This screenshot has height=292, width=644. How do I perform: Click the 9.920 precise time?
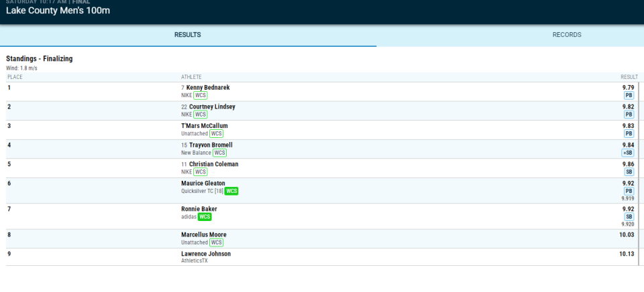click(628, 224)
